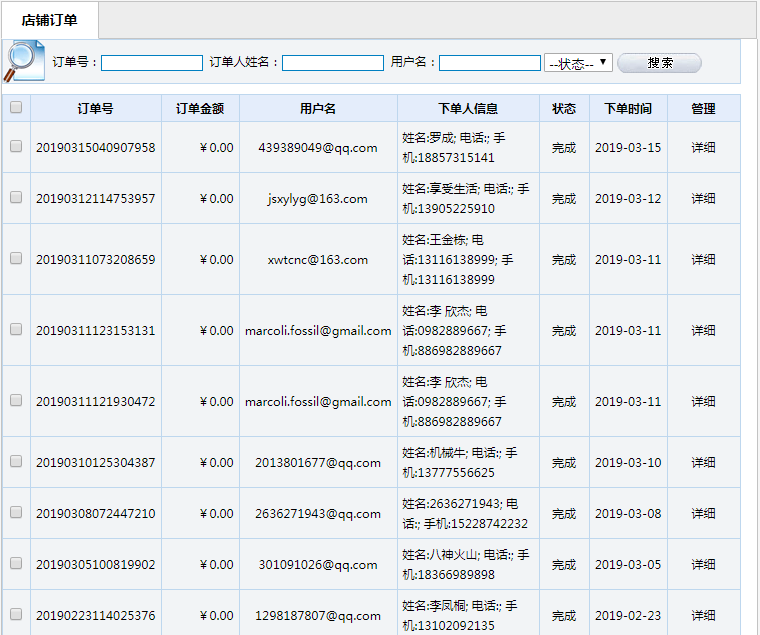Open the 店铺订单 tab

click(x=49, y=20)
